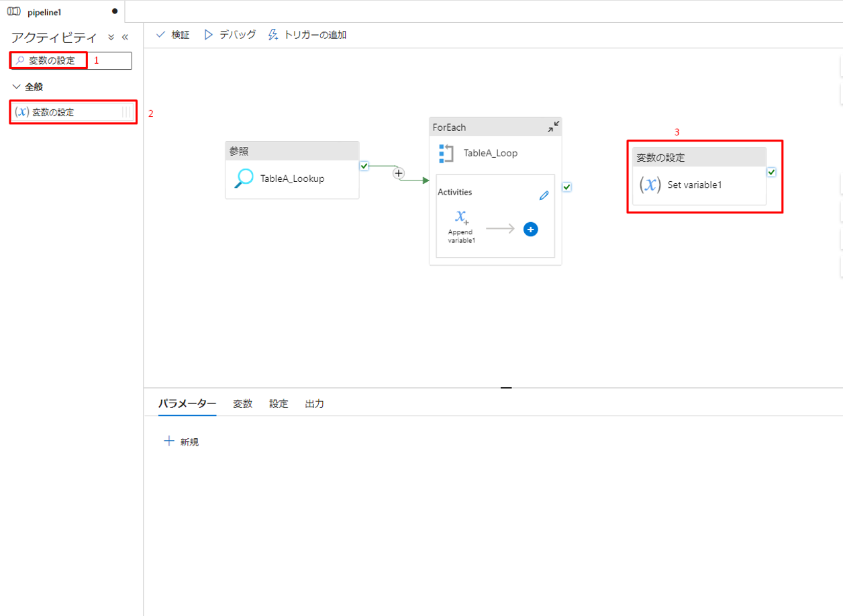Focus the activity search field
The height and width of the screenshot is (616, 843).
click(x=71, y=60)
